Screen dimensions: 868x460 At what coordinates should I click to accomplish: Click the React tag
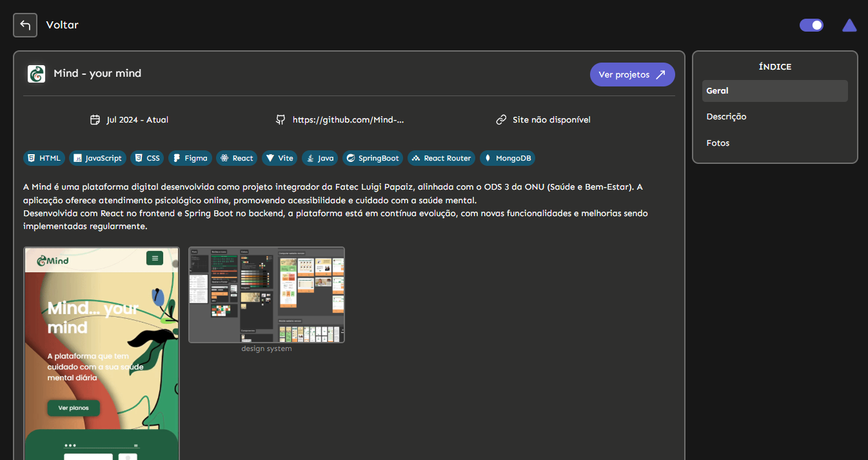tap(237, 158)
